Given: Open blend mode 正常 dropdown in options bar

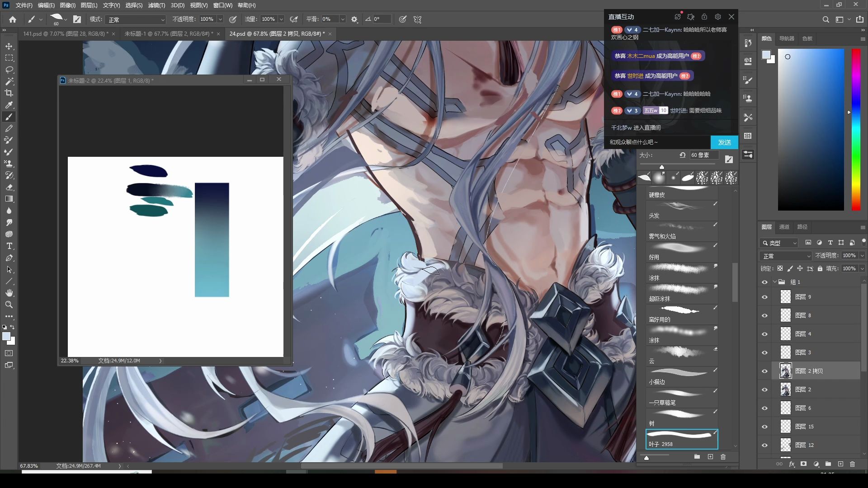Looking at the screenshot, I should pos(136,19).
